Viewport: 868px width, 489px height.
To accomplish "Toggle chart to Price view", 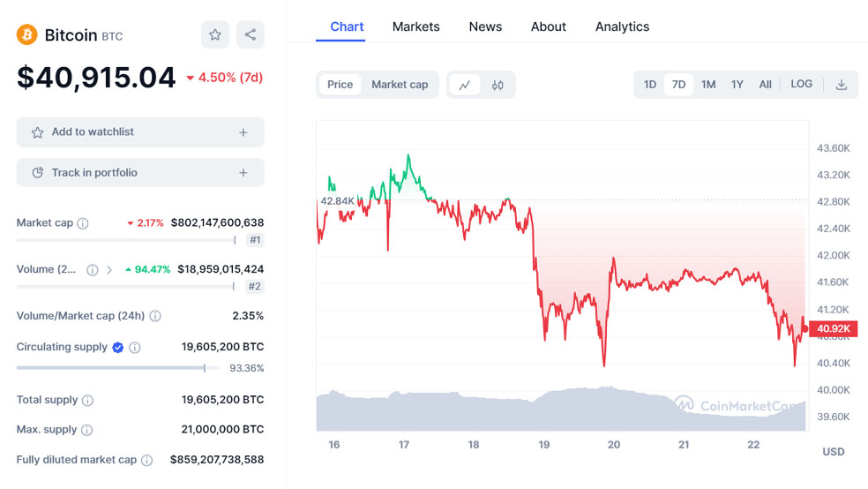I will tap(340, 85).
